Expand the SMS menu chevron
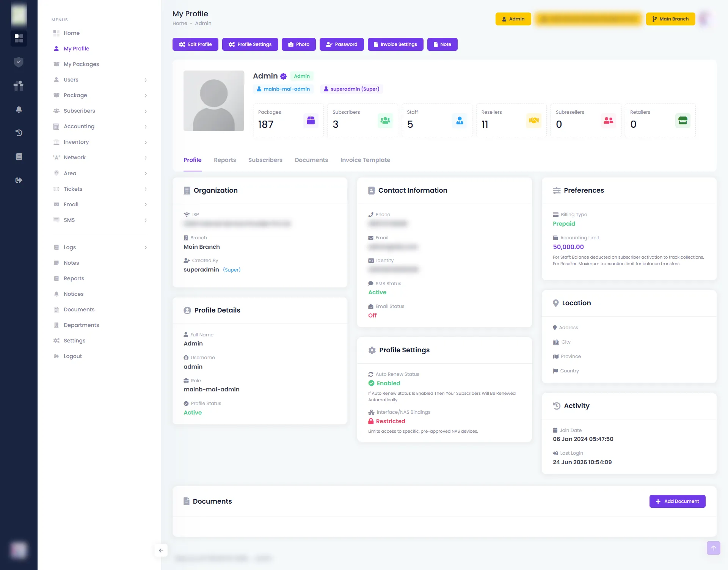Viewport: 728px width, 570px height. (146, 220)
